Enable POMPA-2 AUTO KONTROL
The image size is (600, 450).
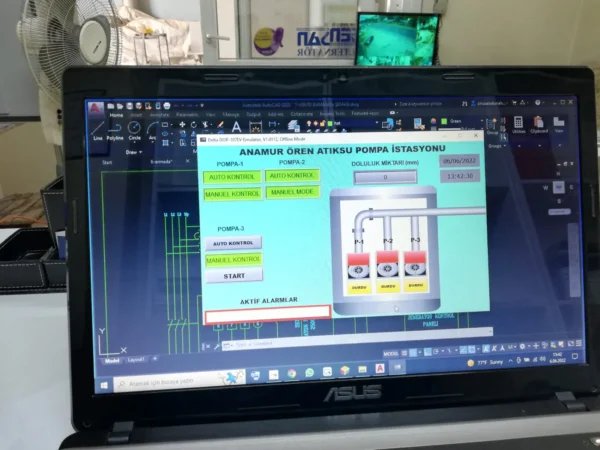click(292, 176)
